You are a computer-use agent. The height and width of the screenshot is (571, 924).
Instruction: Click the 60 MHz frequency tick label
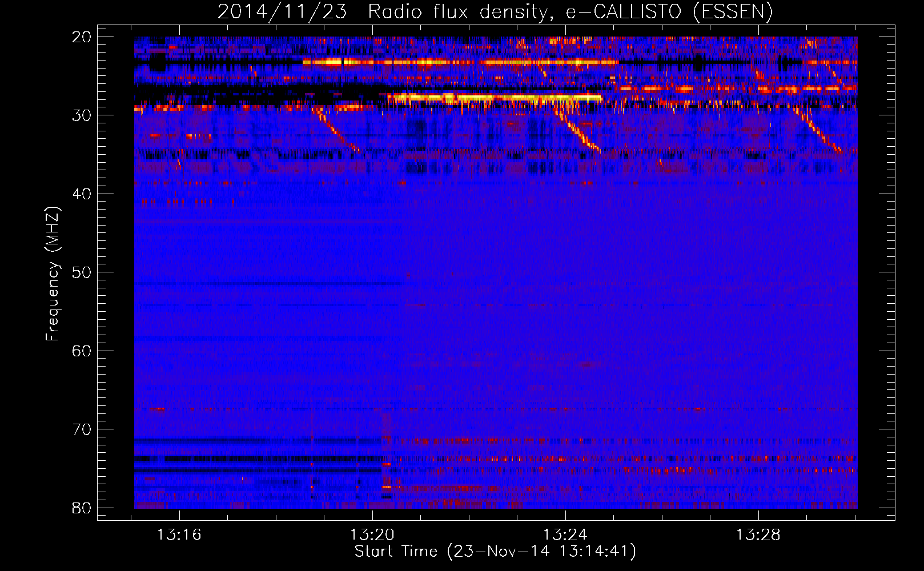point(82,351)
